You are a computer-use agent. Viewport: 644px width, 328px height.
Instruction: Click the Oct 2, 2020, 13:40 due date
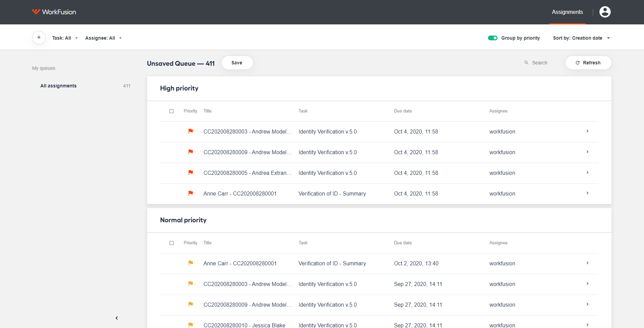(x=416, y=263)
